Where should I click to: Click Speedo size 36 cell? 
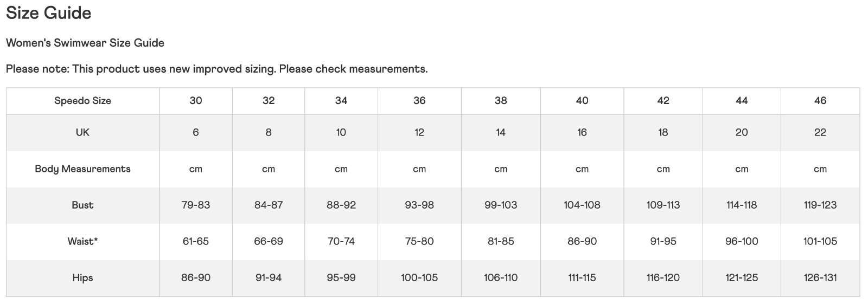coord(419,101)
